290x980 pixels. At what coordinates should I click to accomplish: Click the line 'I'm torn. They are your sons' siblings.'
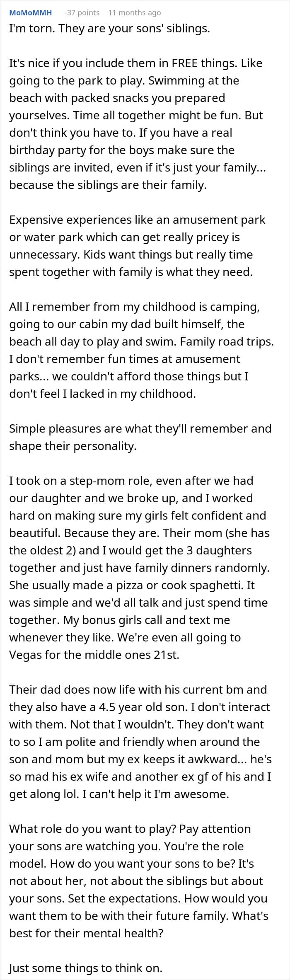click(x=109, y=29)
